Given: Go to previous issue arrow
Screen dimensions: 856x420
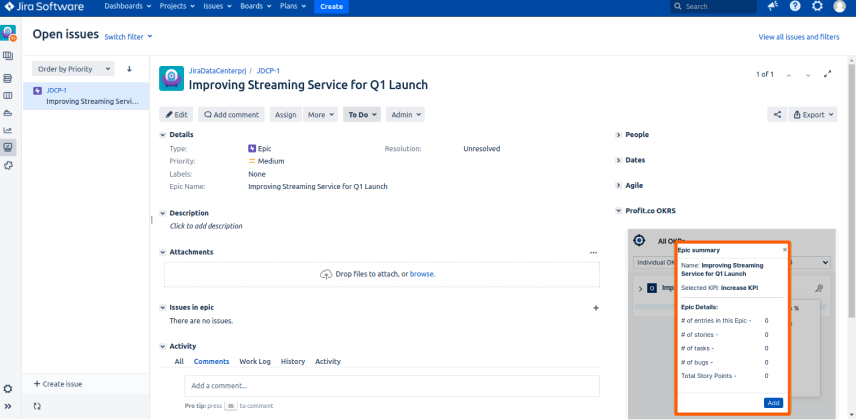Looking at the screenshot, I should coord(788,75).
